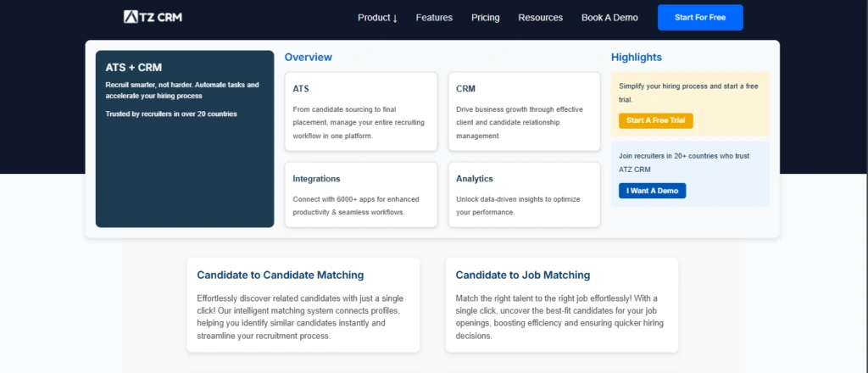Viewport: 868px width, 373px height.
Task: Click 'Trusted by recruiters in over 20 countries'
Action: tap(171, 114)
